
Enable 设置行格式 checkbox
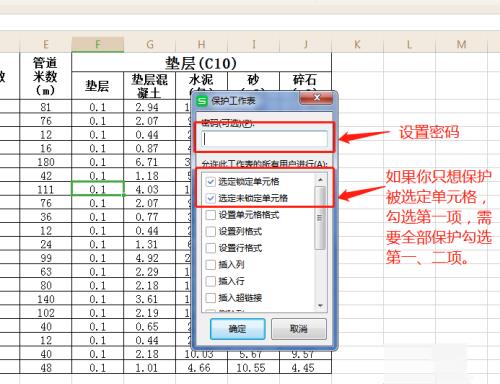point(211,248)
